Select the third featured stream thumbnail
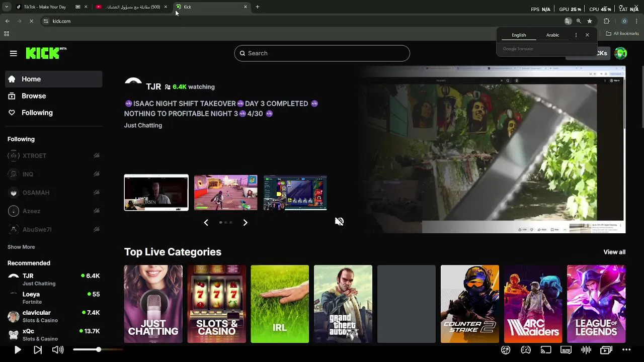The image size is (644, 362). 295,193
